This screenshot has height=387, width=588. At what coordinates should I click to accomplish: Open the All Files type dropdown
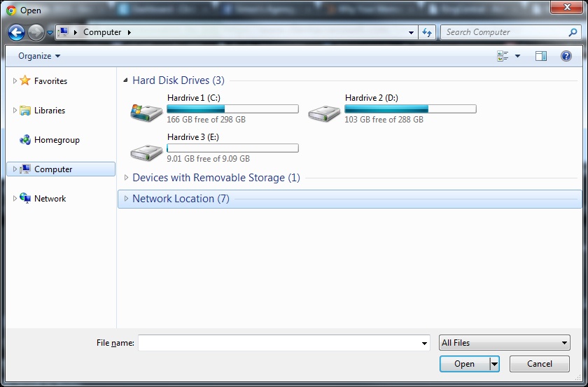point(504,343)
